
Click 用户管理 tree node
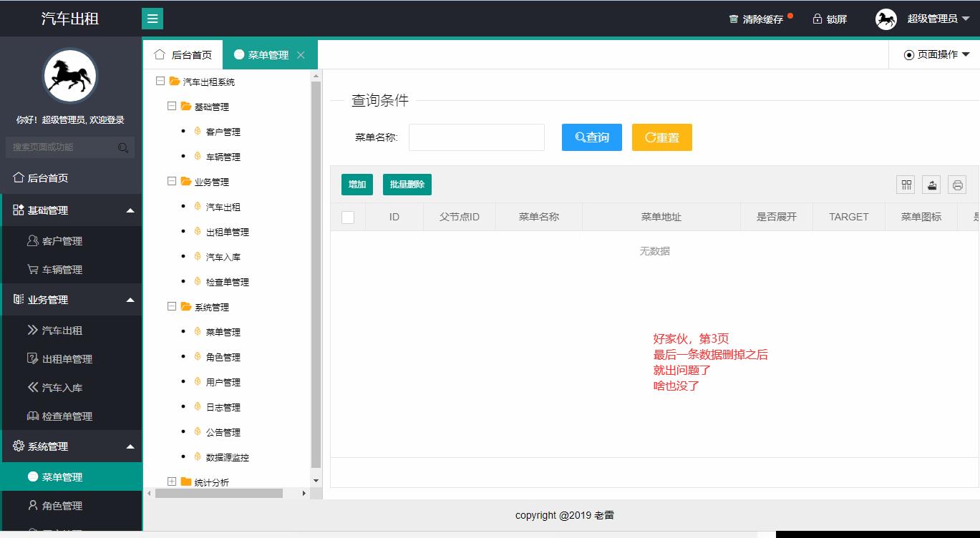[x=223, y=382]
